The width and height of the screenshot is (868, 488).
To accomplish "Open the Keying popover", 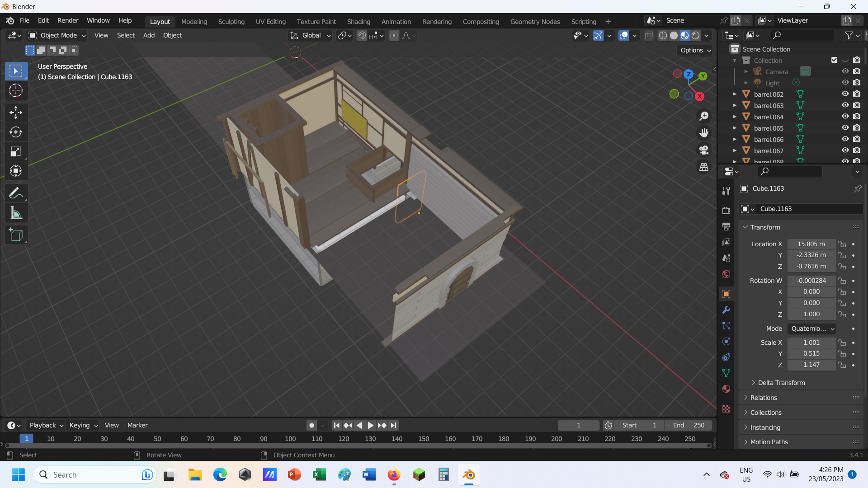I will 83,425.
